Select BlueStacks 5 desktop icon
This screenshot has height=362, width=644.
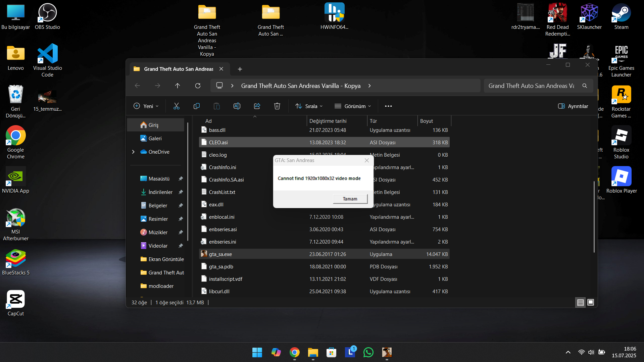[16, 262]
